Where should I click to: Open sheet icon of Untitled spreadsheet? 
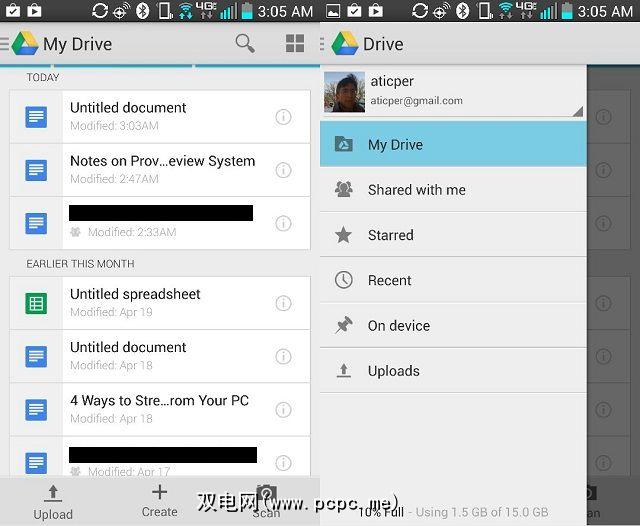pos(36,303)
